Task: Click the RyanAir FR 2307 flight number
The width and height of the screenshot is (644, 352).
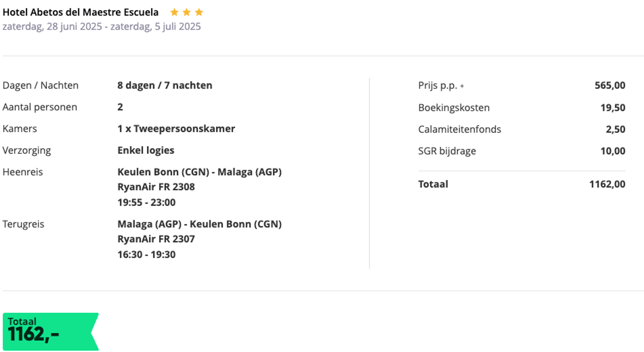Action: 156,239
